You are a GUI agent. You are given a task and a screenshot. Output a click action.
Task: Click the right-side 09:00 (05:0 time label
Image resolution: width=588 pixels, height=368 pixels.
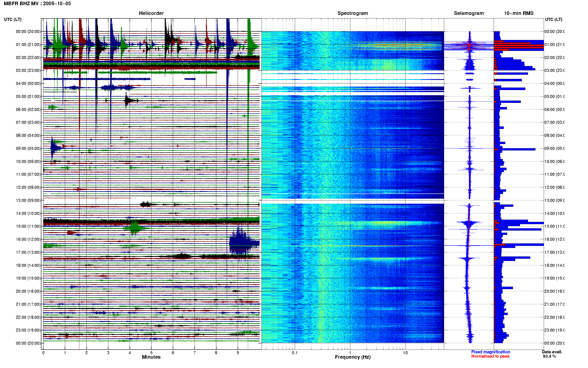point(555,148)
